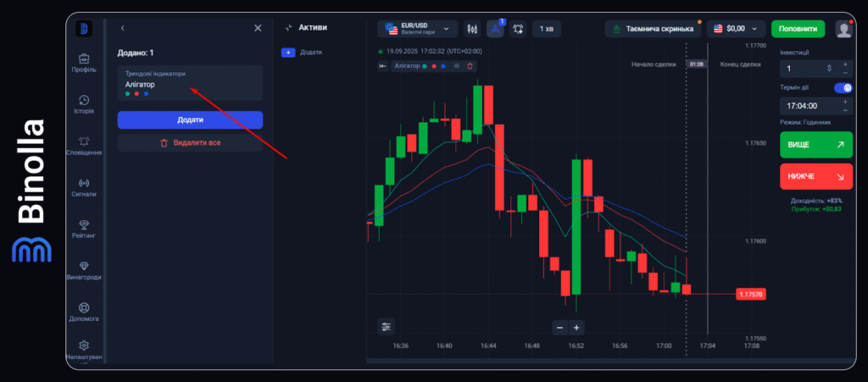Decrease expiry time with the minus stepper

(x=845, y=110)
